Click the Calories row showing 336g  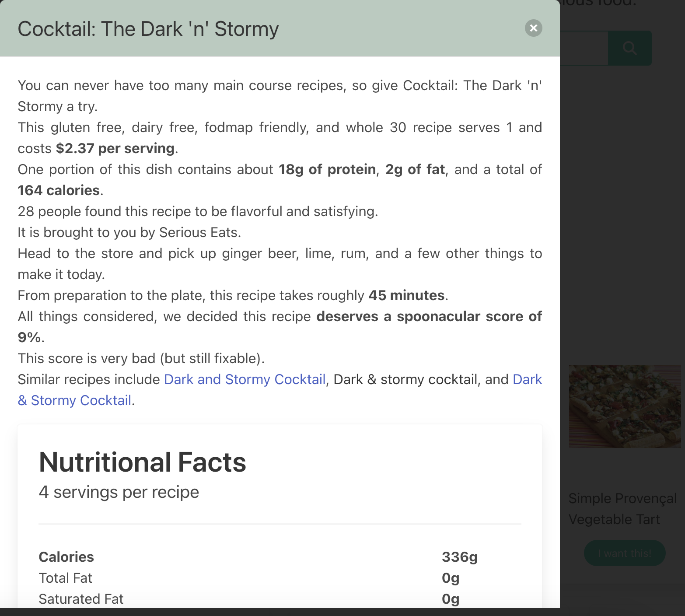coord(258,557)
